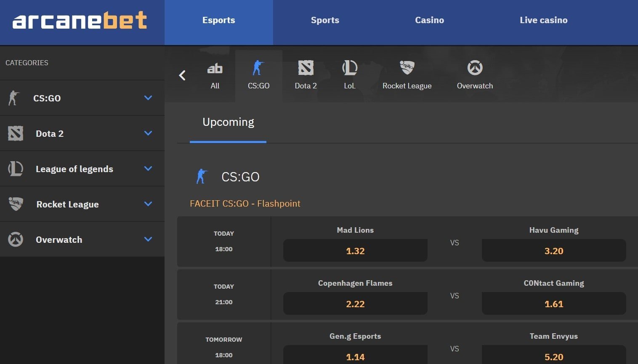This screenshot has width=638, height=364.
Task: Click the CS:GO soldier icon in sidebar
Action: pos(14,98)
